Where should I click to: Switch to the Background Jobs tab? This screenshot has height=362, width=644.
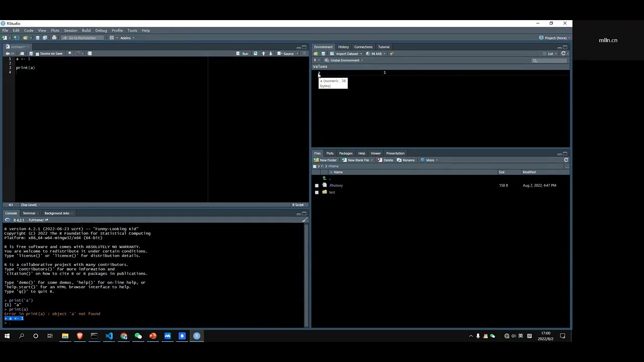pyautogui.click(x=57, y=213)
